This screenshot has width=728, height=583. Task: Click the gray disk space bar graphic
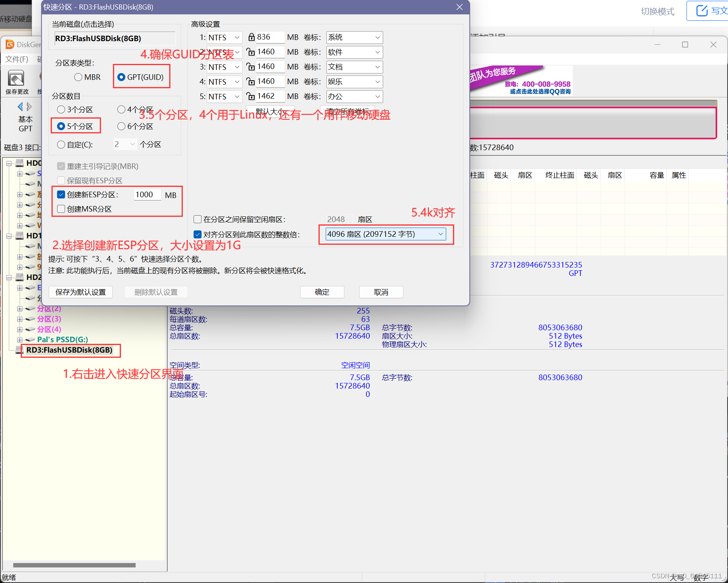point(593,123)
